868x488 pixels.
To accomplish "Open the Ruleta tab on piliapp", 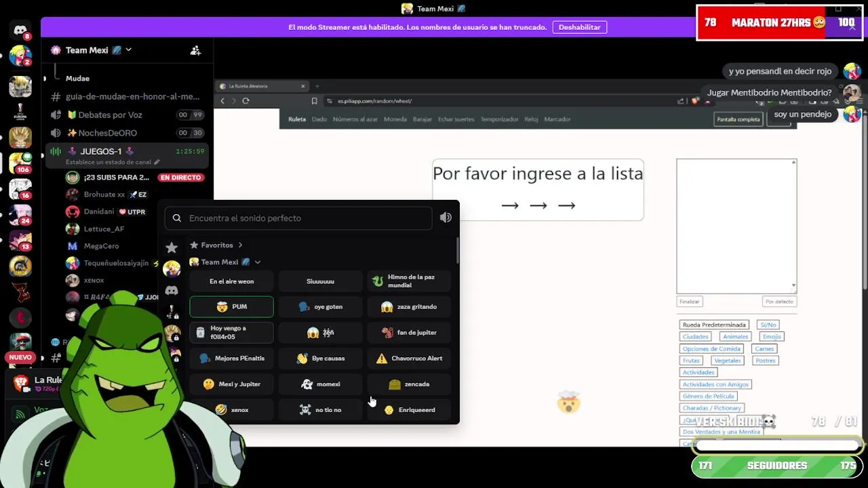I will coord(297,119).
